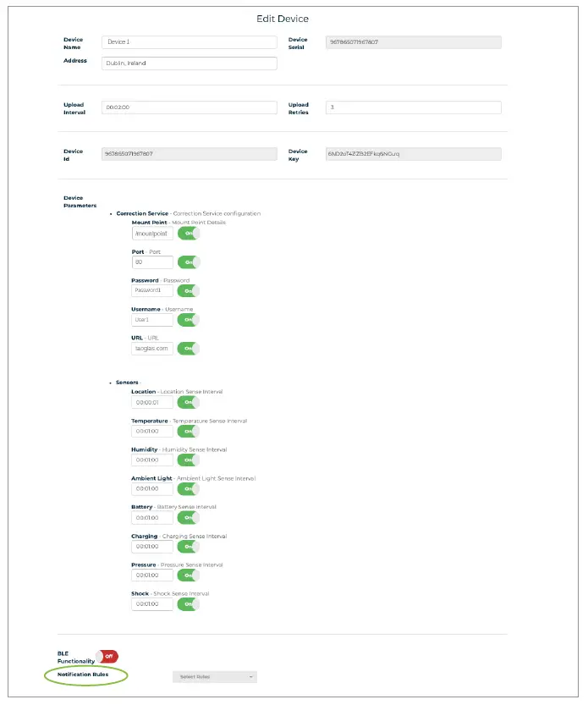Open the Select Rules dropdown
This screenshot has width=588, height=705.
(214, 677)
